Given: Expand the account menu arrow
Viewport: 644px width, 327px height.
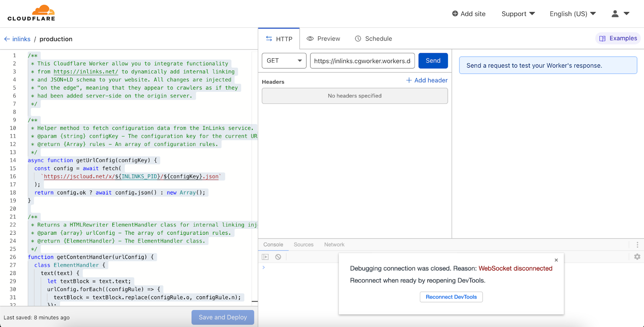Looking at the screenshot, I should click(x=626, y=13).
